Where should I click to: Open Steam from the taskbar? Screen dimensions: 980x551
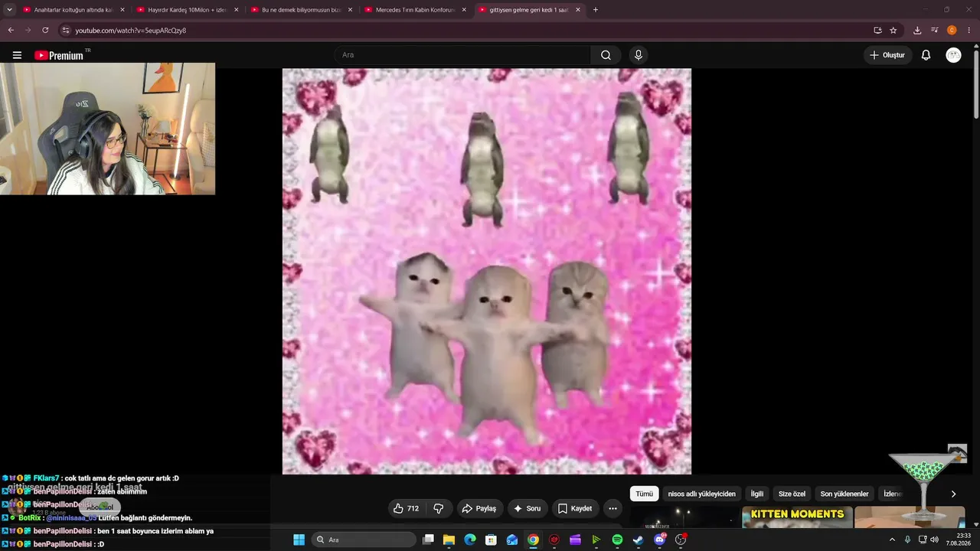point(638,540)
